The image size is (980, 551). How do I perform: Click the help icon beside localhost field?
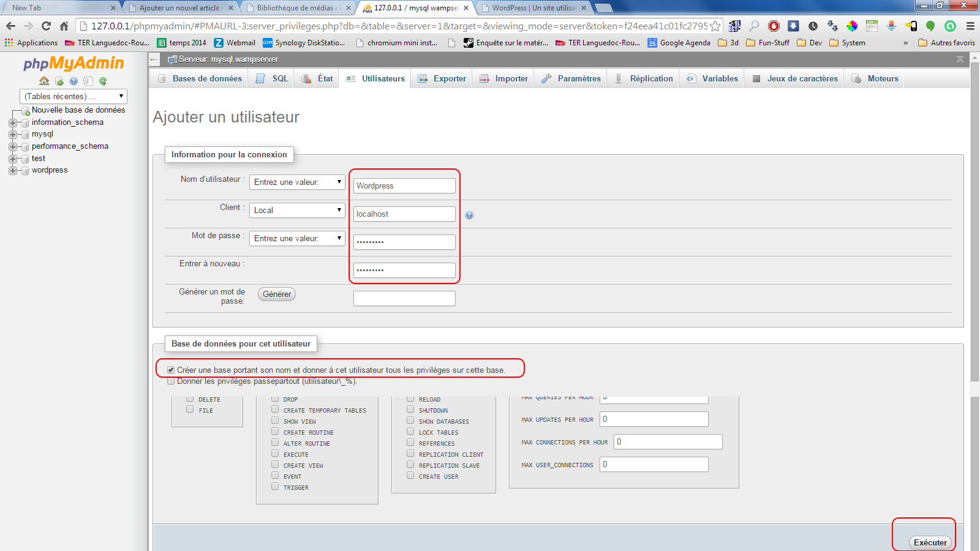tap(469, 215)
